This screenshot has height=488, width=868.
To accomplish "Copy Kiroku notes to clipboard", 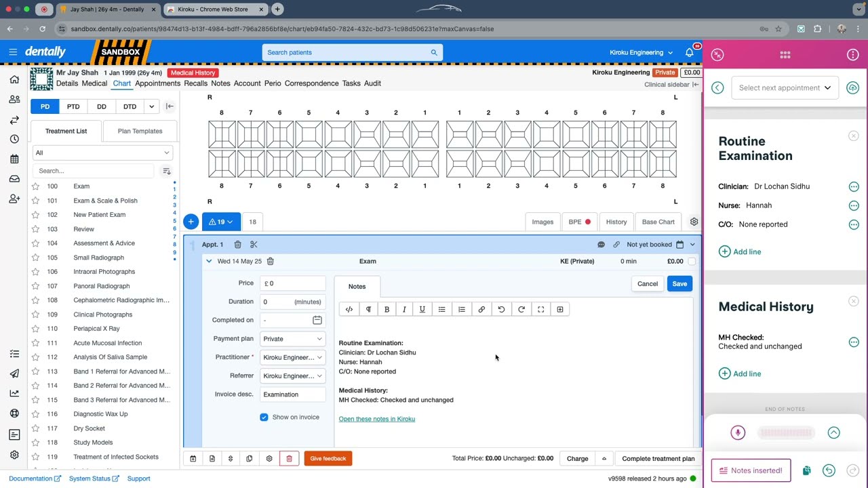I will click(x=806, y=470).
